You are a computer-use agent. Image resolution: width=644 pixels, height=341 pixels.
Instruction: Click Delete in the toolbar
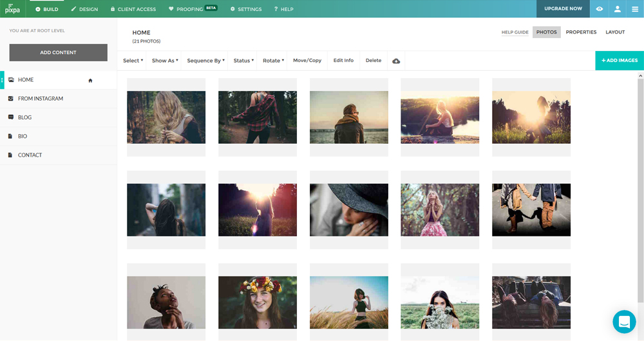pyautogui.click(x=374, y=61)
